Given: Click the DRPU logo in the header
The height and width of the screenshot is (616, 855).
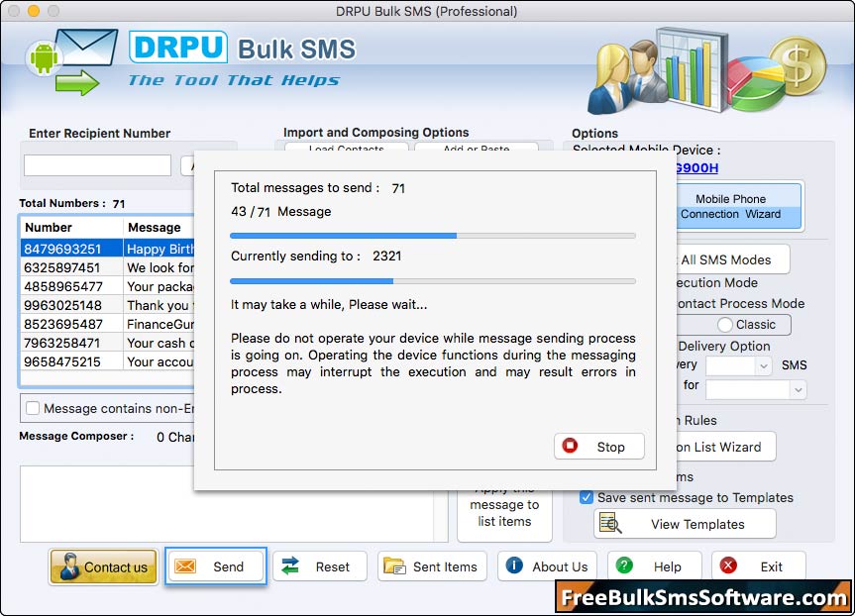Looking at the screenshot, I should [178, 48].
